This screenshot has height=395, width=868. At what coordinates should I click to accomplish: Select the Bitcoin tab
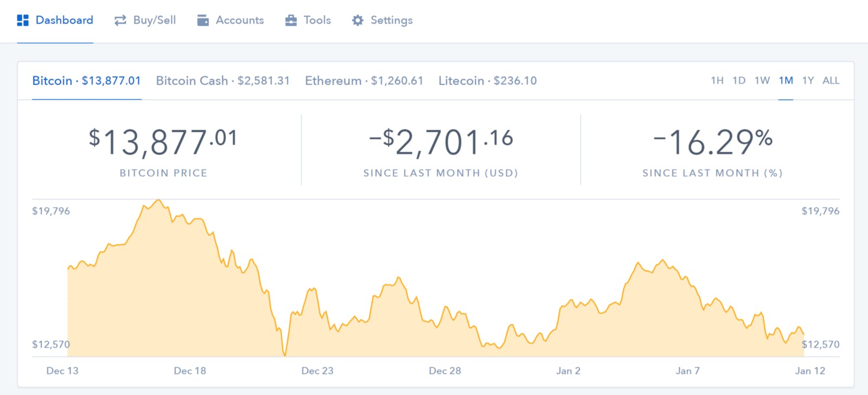(x=86, y=80)
